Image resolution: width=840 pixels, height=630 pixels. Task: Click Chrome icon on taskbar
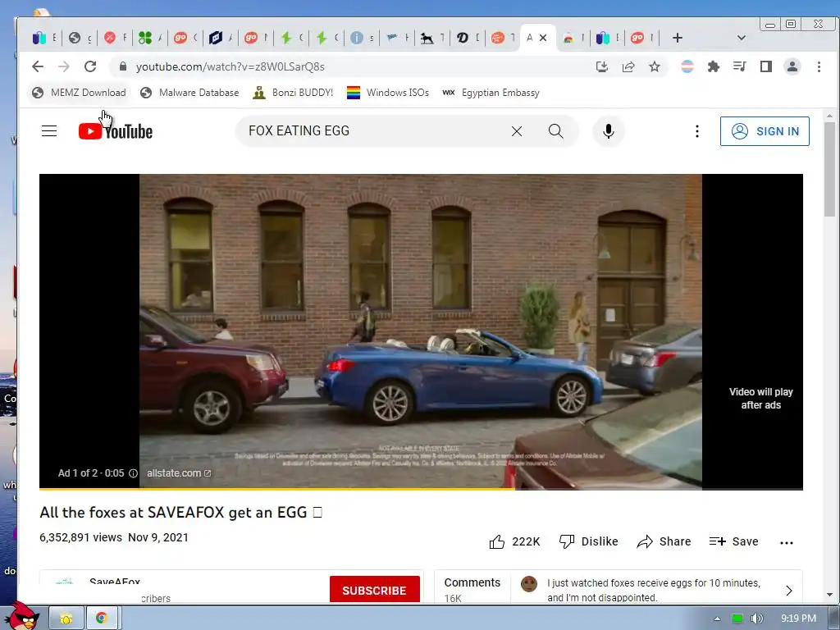tap(101, 619)
